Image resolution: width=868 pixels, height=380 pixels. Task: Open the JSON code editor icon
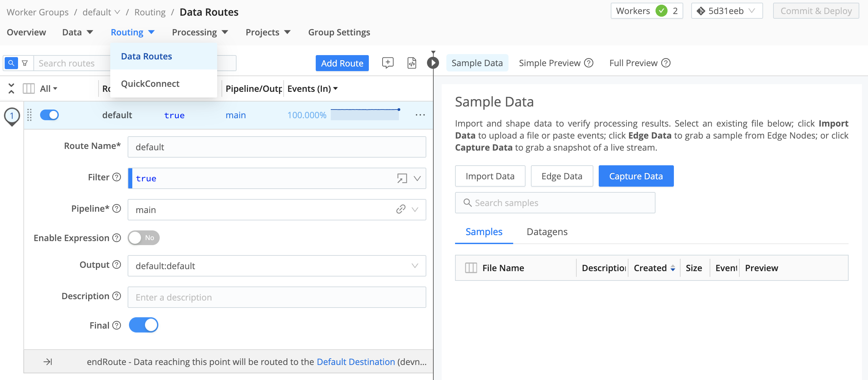click(412, 63)
